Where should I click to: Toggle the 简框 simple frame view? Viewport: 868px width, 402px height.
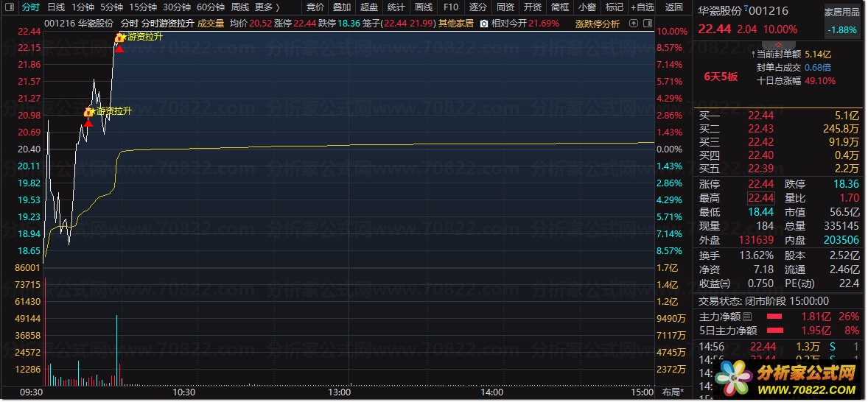coord(560,7)
